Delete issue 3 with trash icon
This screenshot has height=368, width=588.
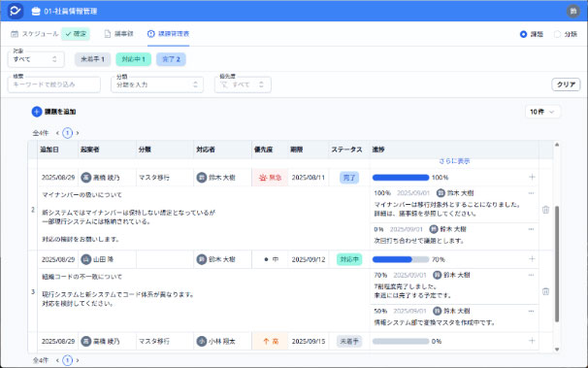tap(545, 291)
